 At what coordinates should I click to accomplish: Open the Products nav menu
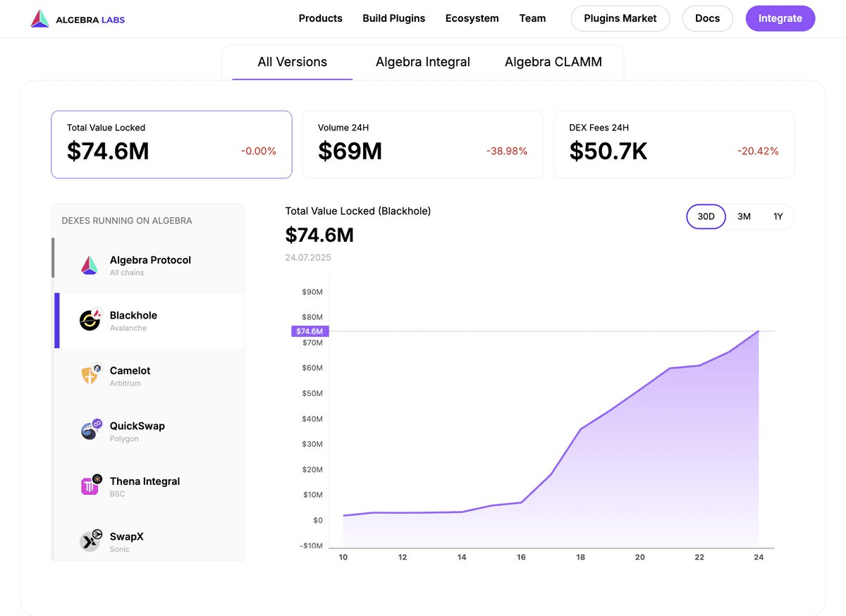(320, 18)
